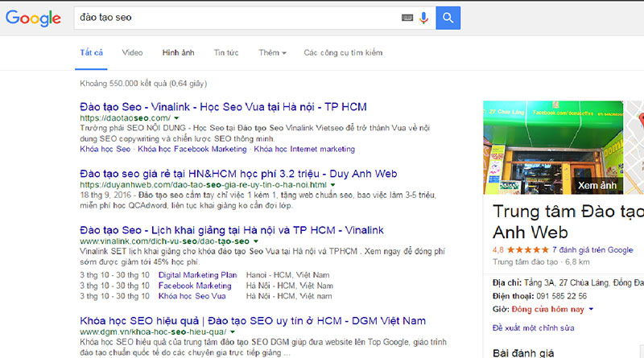The image size is (644, 358).
Task: Click the Google logo
Action: [33, 18]
